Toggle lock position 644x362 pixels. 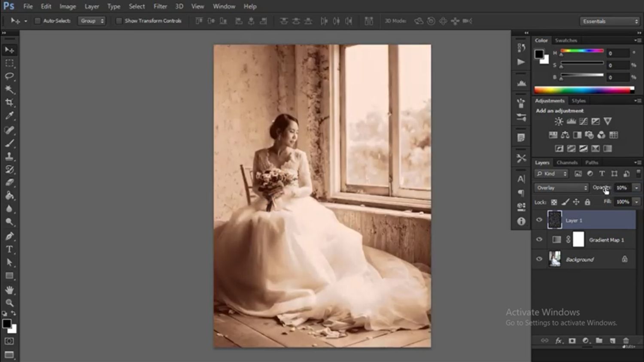tap(576, 202)
